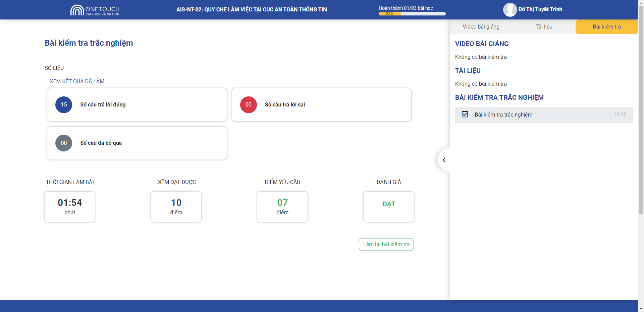Click the user profile avatar
644x312 pixels.
pyautogui.click(x=509, y=10)
